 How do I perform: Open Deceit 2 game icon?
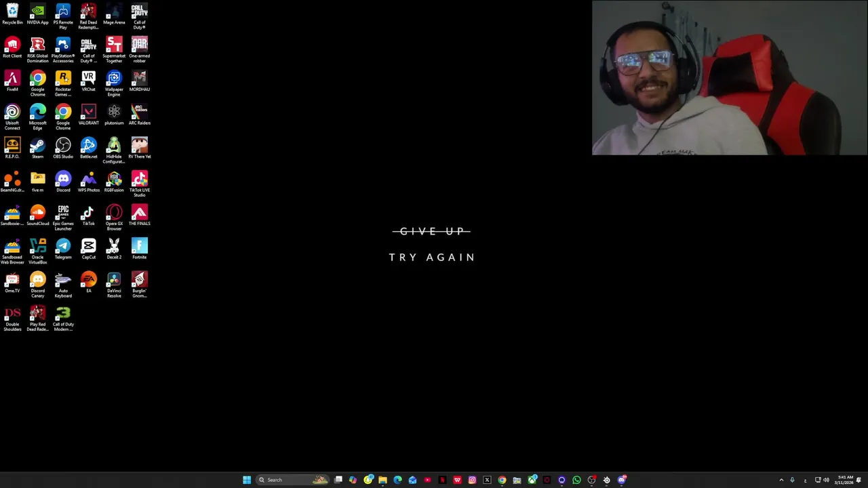114,249
